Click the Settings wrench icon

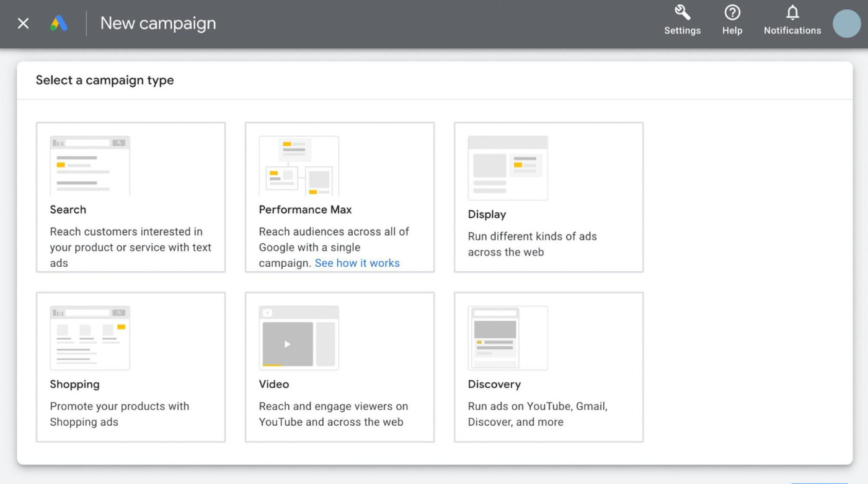coord(682,12)
